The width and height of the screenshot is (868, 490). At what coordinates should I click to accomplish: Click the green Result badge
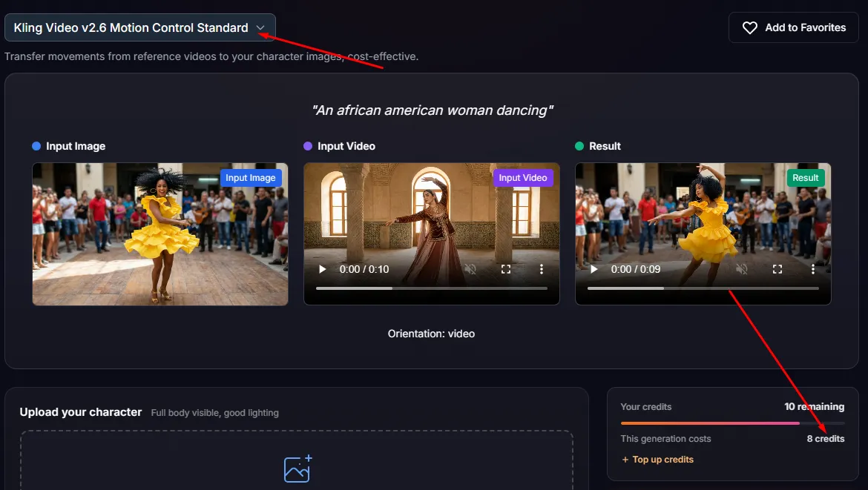pyautogui.click(x=806, y=177)
